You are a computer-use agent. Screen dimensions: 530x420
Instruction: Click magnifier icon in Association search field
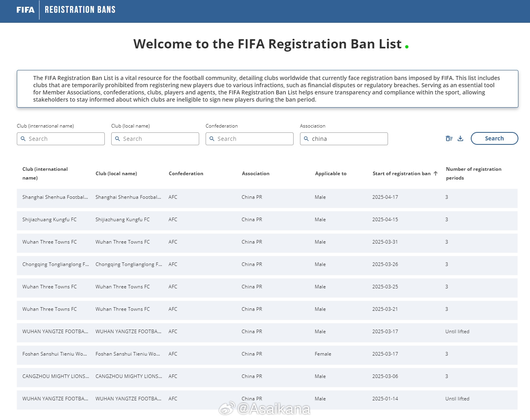306,139
